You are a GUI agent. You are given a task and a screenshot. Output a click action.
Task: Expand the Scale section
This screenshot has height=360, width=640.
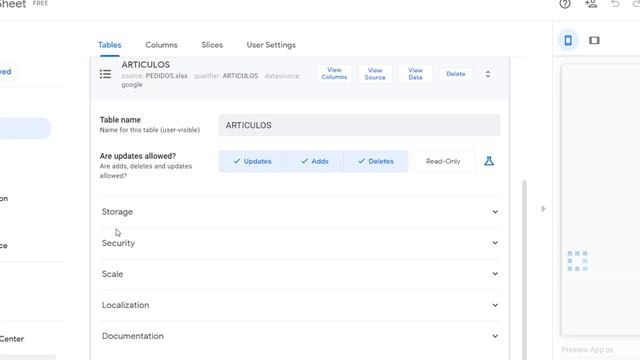coord(300,274)
